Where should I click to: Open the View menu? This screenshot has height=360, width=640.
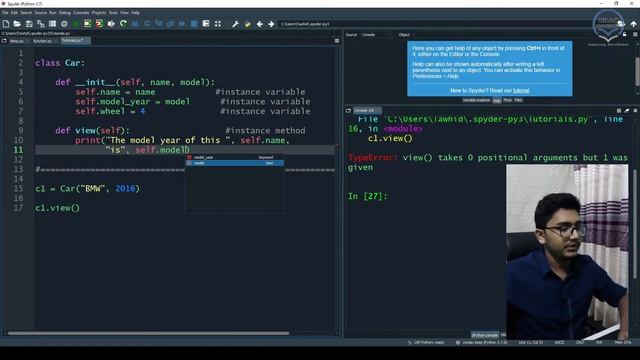tap(124, 13)
